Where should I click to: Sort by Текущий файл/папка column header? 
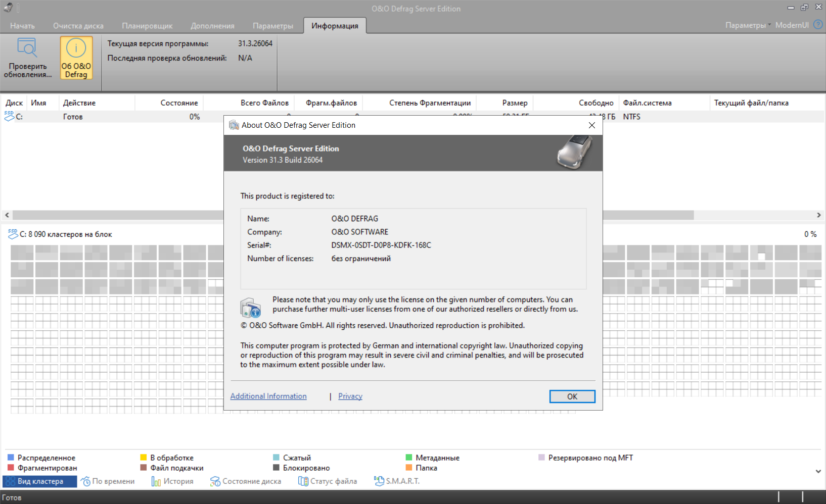click(767, 103)
